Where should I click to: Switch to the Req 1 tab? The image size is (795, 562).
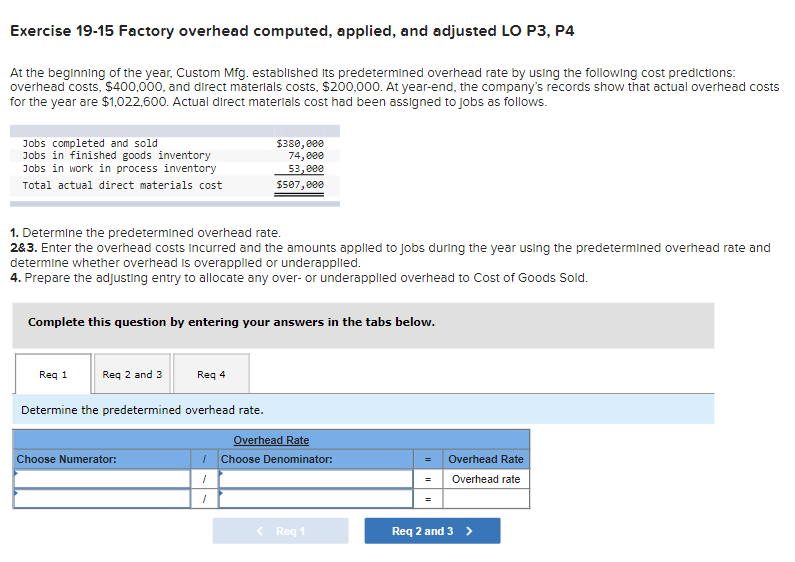click(x=53, y=374)
